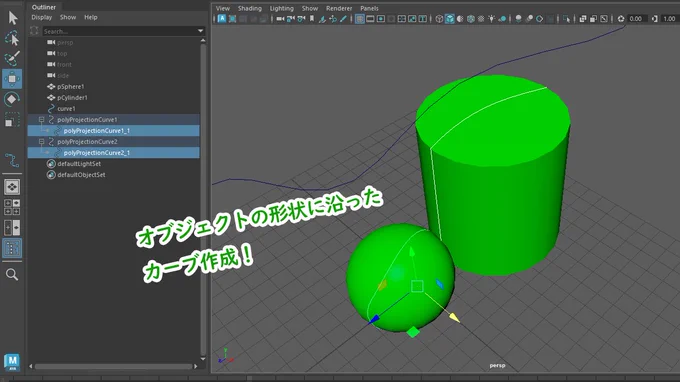Toggle use all lights bulb icon
This screenshot has width=680, height=382.
click(x=491, y=19)
